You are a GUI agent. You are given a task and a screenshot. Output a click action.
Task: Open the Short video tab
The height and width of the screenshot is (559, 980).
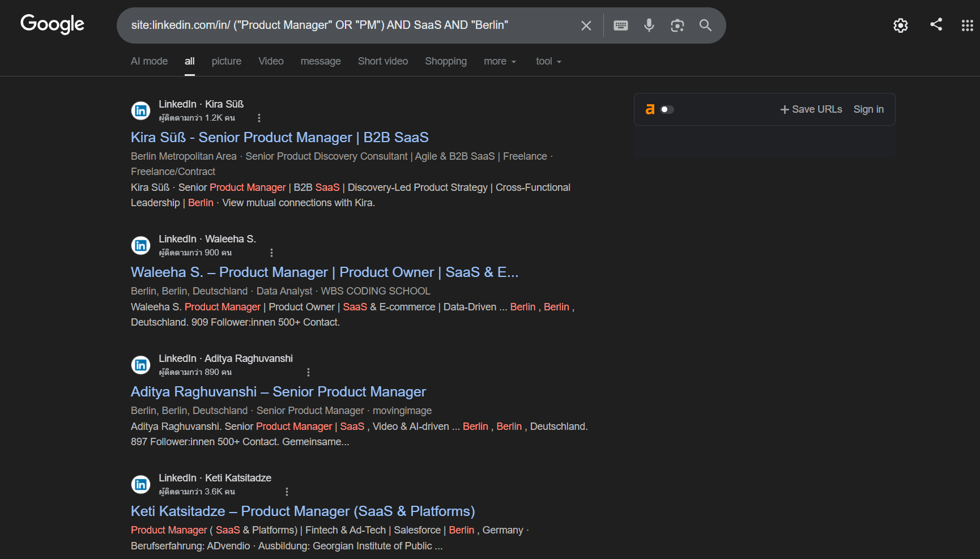pyautogui.click(x=383, y=61)
